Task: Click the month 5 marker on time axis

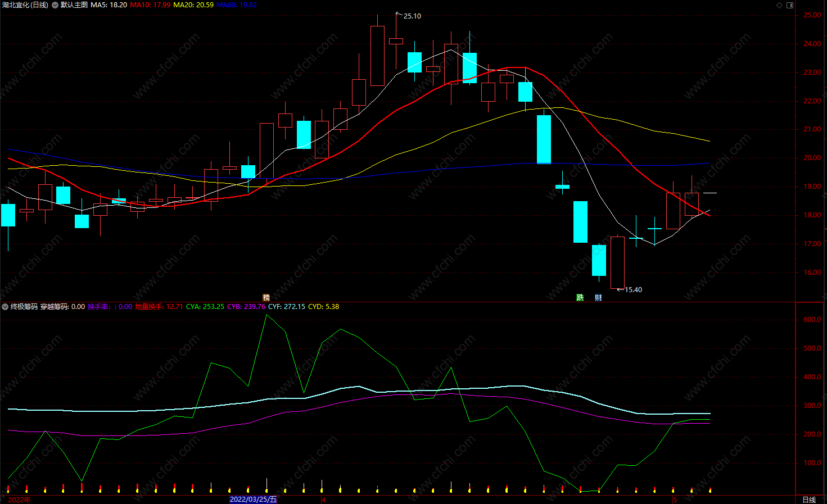Action: (x=675, y=500)
